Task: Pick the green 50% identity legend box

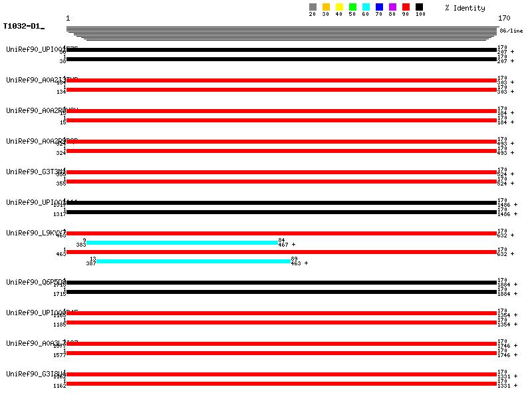Action: tap(352, 7)
